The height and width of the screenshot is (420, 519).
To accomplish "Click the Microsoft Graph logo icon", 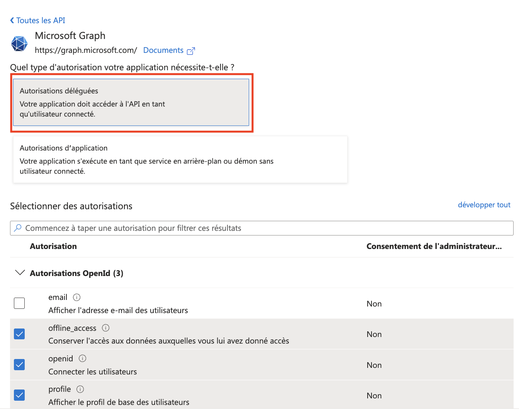I will click(19, 44).
